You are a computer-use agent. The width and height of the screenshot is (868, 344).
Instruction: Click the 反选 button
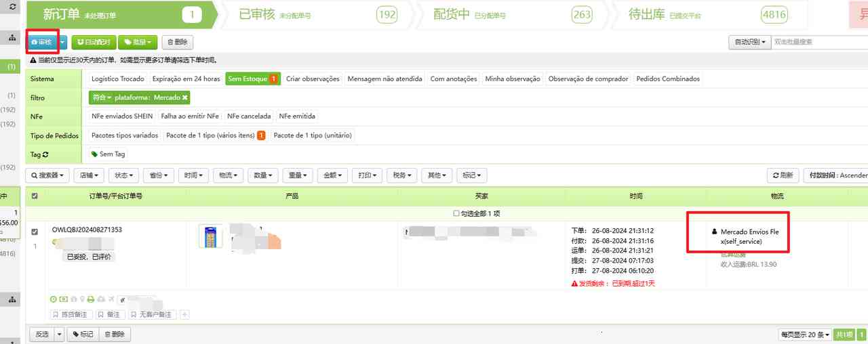(x=41, y=335)
